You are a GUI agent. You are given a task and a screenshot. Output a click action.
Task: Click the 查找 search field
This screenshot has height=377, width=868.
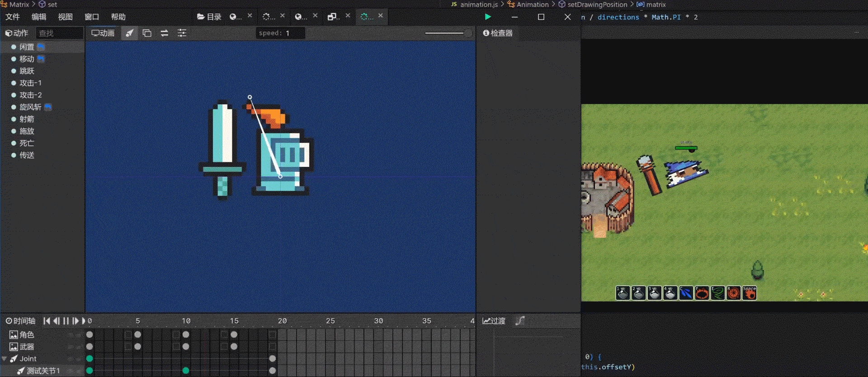(x=59, y=33)
